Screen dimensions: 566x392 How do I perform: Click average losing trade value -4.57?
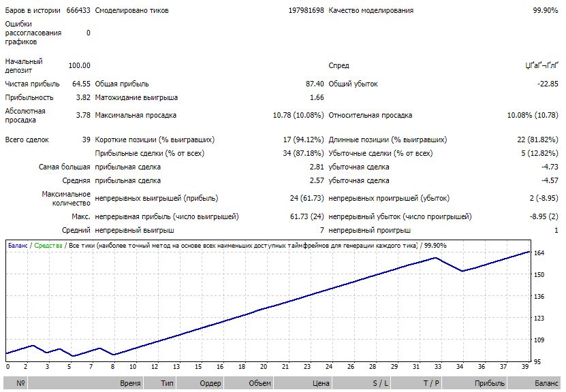click(550, 180)
